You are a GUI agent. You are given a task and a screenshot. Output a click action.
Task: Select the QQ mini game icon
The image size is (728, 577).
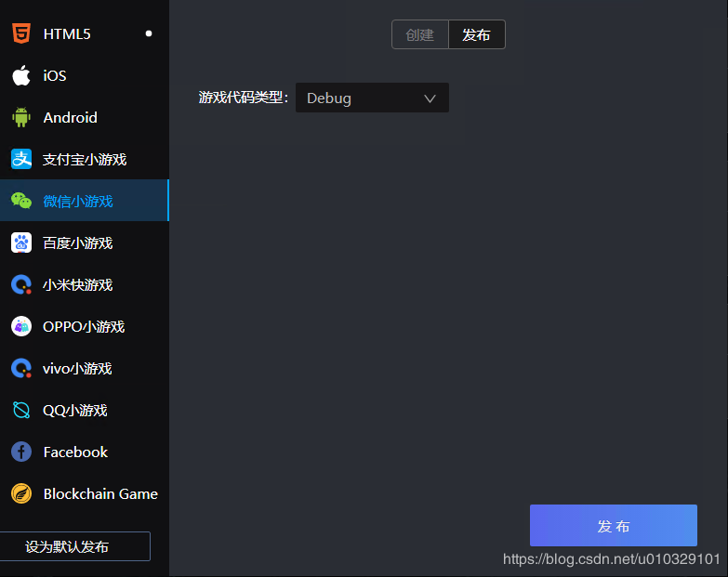point(20,411)
